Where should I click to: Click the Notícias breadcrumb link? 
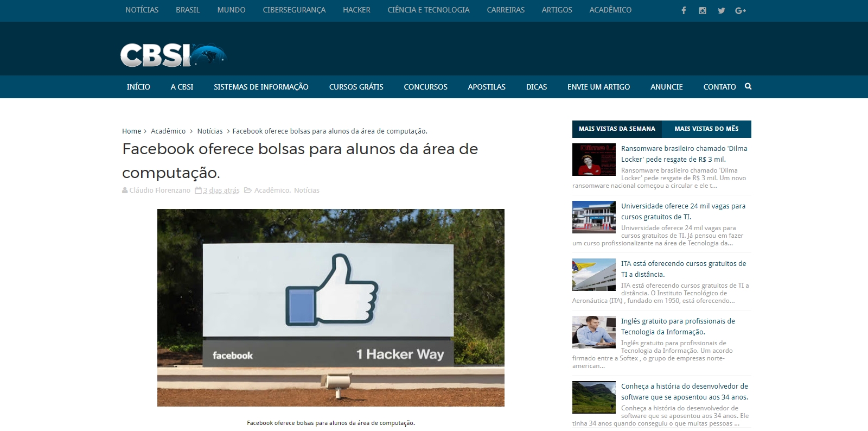point(210,131)
